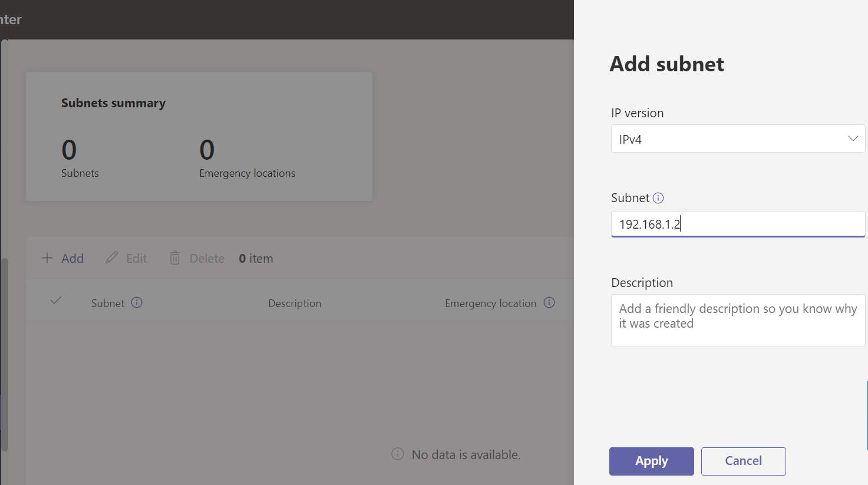
Task: Click the chevron arrow in IP version box
Action: [x=853, y=139]
